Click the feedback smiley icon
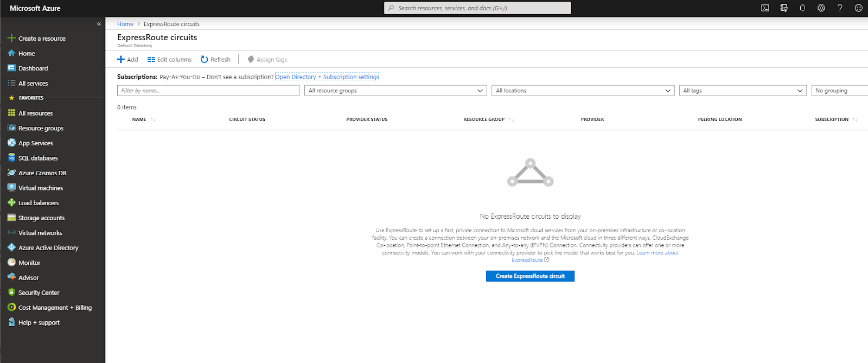Image resolution: width=868 pixels, height=363 pixels. click(858, 8)
